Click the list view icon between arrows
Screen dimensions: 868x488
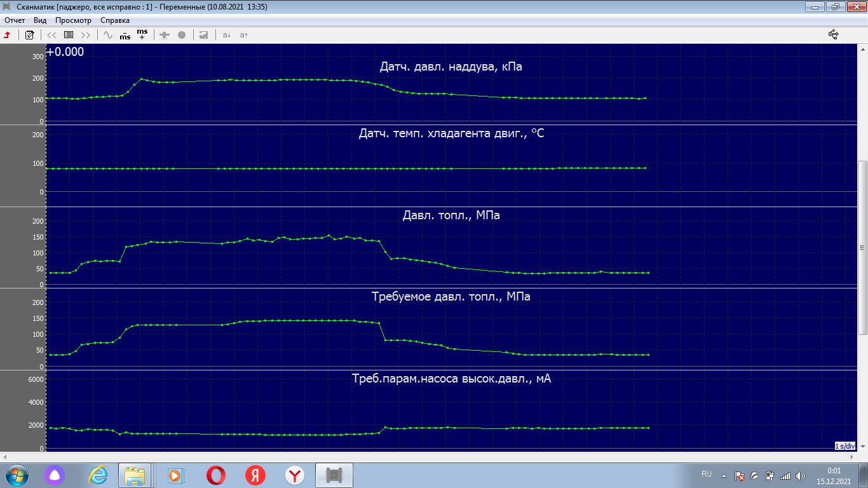(69, 35)
